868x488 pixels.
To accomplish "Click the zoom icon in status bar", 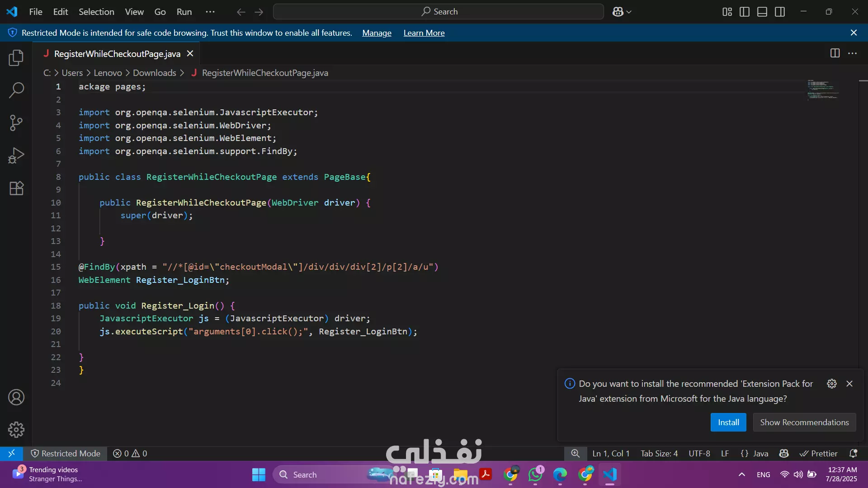I will [575, 453].
